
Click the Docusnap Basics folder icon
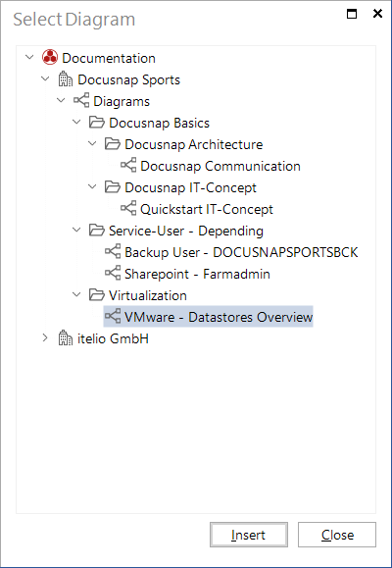tap(97, 123)
